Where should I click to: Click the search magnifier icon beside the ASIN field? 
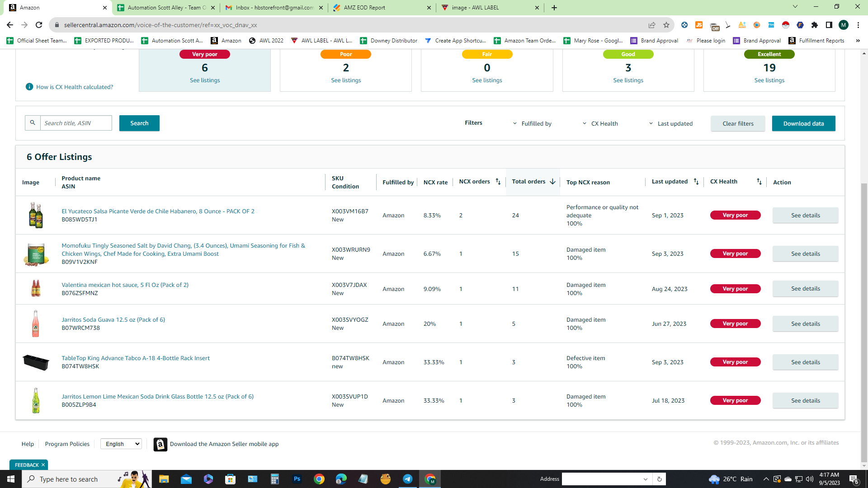click(33, 123)
